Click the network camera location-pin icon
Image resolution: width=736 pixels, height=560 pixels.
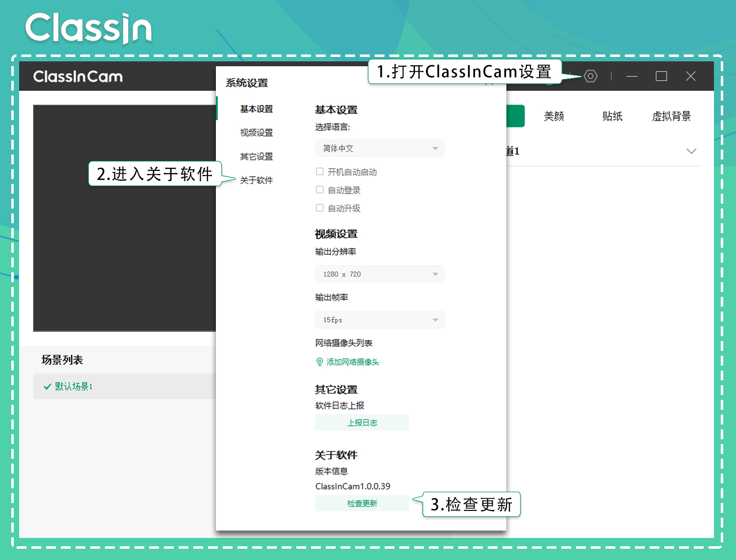[x=319, y=362]
